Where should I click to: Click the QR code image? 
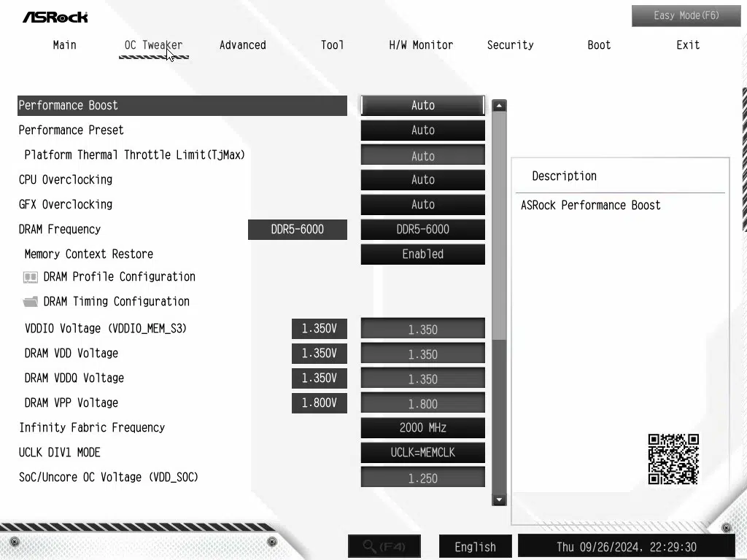click(673, 459)
